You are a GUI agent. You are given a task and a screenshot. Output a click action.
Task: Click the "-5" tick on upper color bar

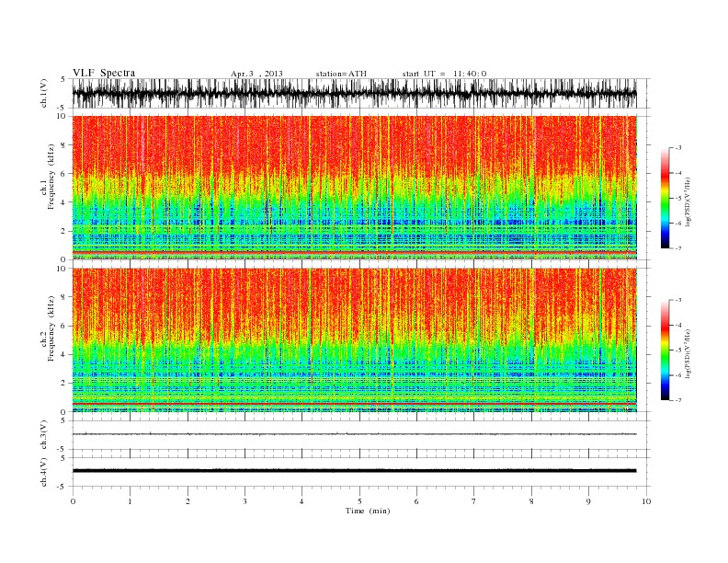[x=677, y=199]
